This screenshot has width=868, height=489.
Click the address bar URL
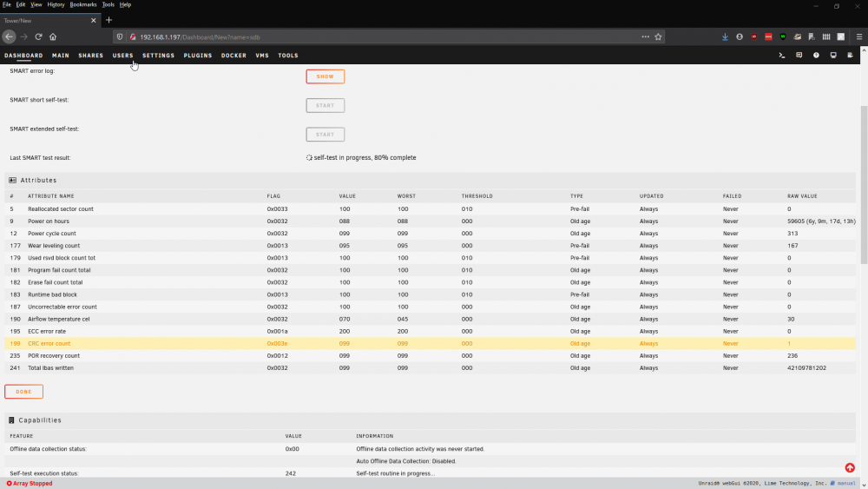click(x=200, y=37)
